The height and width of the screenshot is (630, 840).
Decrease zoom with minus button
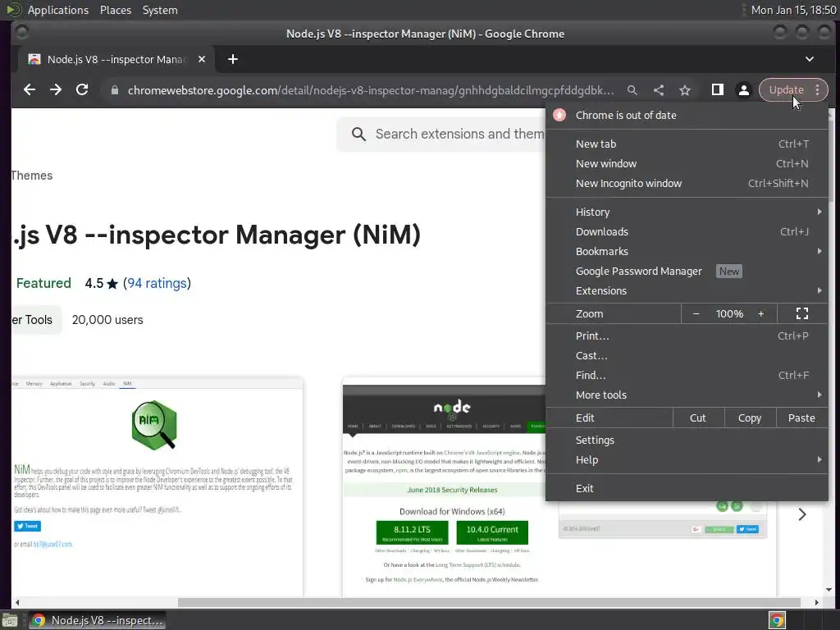(x=696, y=314)
